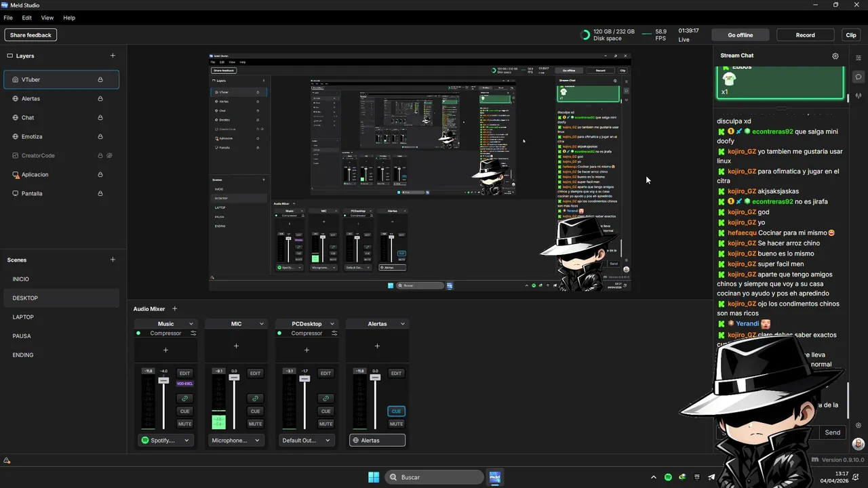Expand the PCDesktop track header dropdown
The width and height of the screenshot is (868, 488).
(x=332, y=324)
